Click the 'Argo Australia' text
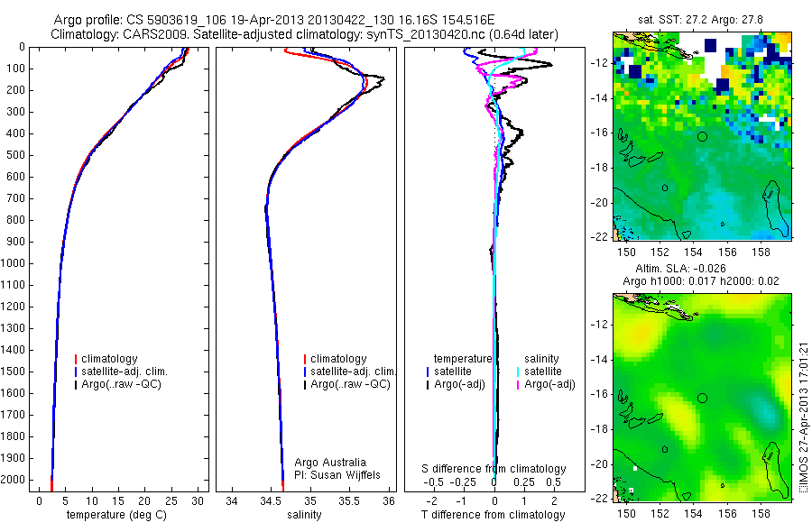 [330, 462]
